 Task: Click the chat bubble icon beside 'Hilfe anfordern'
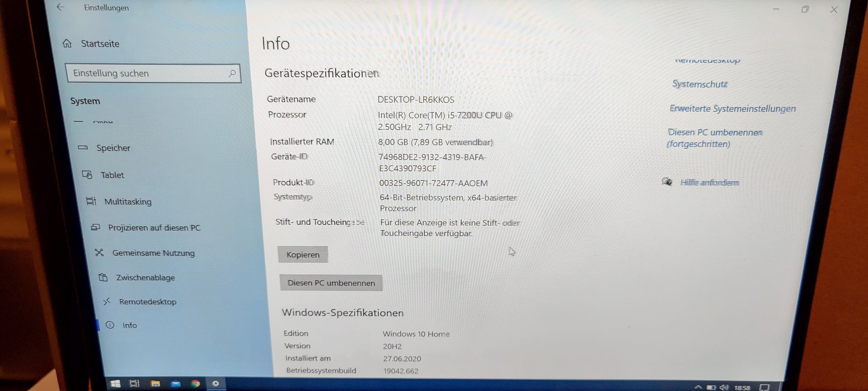pyautogui.click(x=666, y=182)
